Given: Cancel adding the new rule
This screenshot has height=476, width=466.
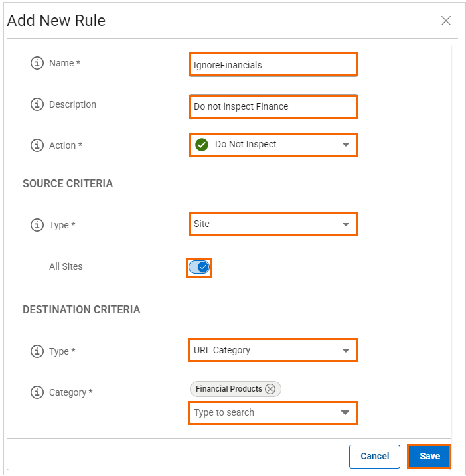Looking at the screenshot, I should [374, 456].
